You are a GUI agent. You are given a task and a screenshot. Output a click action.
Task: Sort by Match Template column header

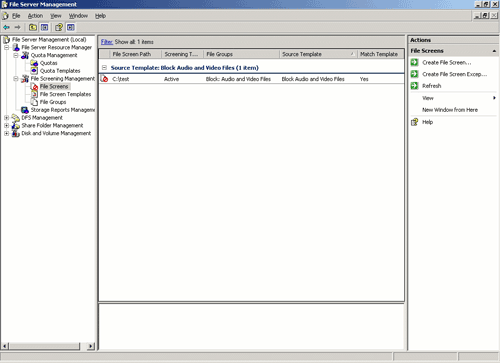tap(380, 54)
